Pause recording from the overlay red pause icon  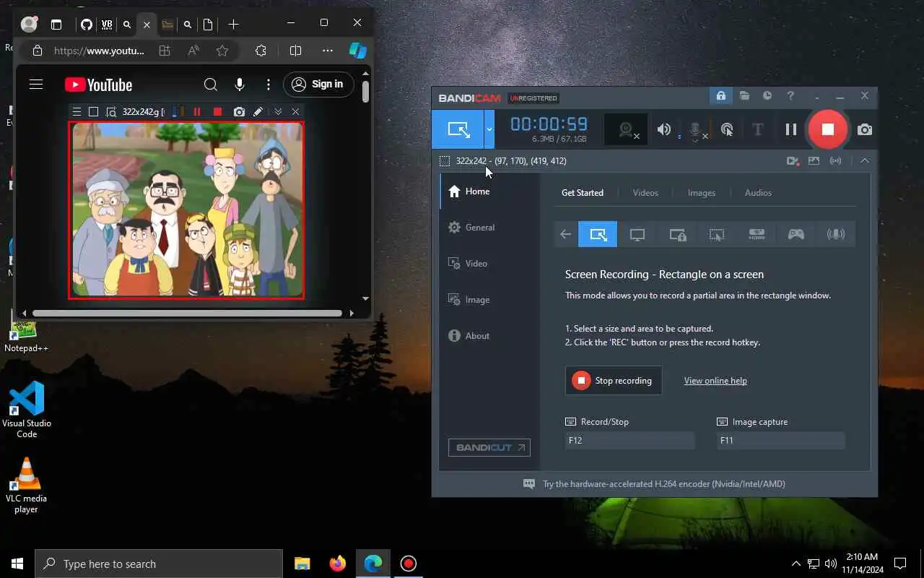(197, 112)
